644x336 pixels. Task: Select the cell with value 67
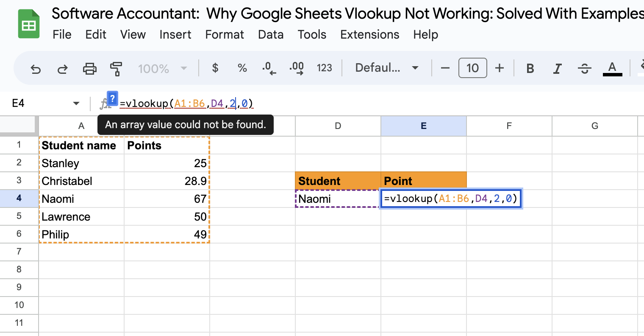pos(167,199)
